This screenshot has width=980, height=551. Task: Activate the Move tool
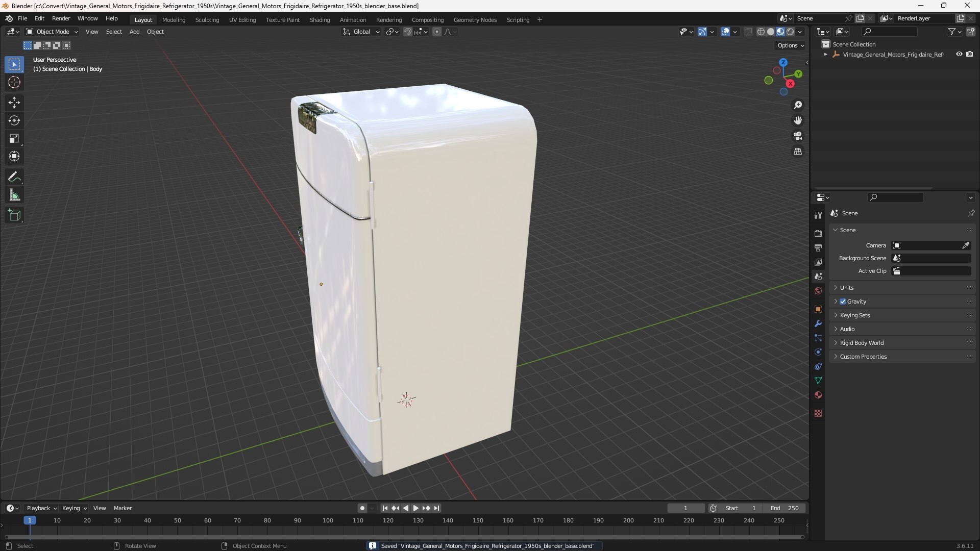tap(14, 103)
